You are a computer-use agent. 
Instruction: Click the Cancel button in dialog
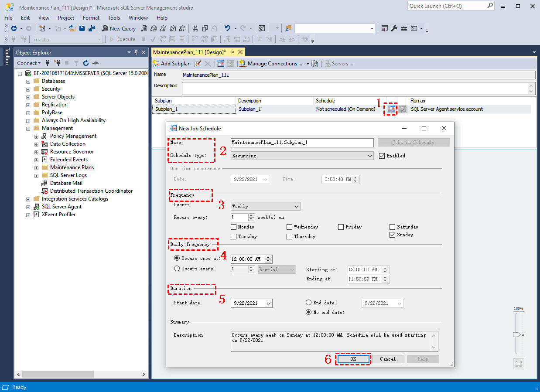(x=387, y=359)
